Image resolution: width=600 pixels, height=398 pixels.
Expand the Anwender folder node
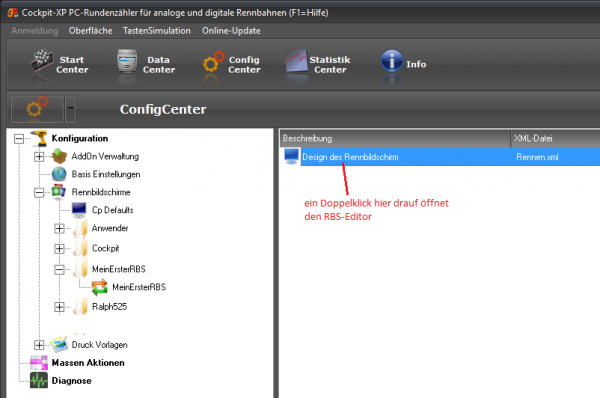(59, 228)
